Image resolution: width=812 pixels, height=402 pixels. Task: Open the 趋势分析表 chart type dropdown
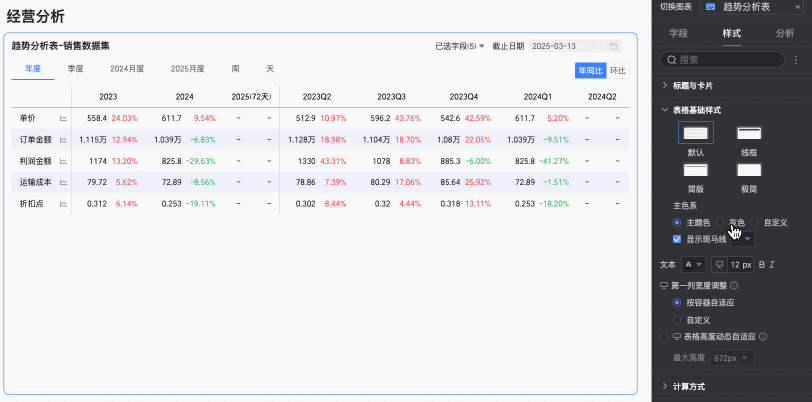pos(752,7)
